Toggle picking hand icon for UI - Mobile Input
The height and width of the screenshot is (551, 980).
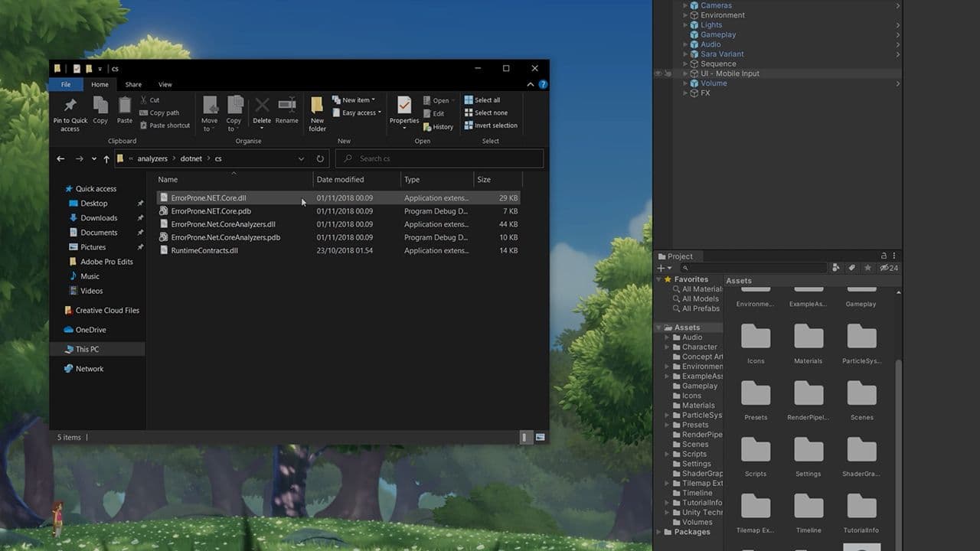click(668, 73)
